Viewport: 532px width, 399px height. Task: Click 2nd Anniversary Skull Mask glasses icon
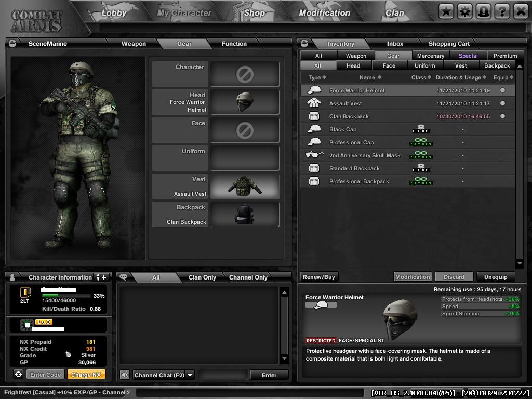(x=314, y=155)
